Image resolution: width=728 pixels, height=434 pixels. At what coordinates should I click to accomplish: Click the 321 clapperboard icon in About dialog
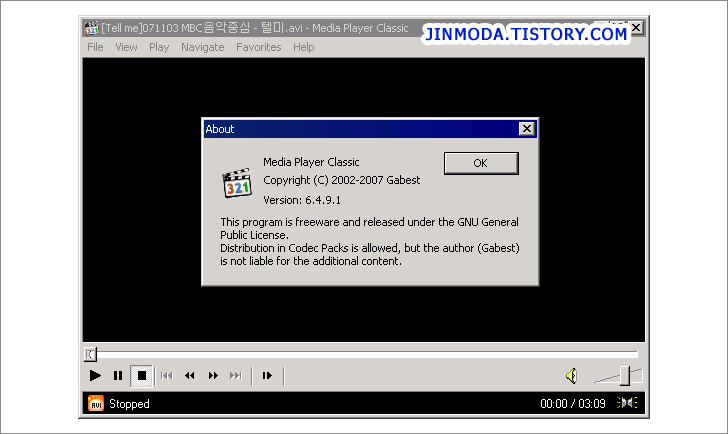[x=237, y=183]
